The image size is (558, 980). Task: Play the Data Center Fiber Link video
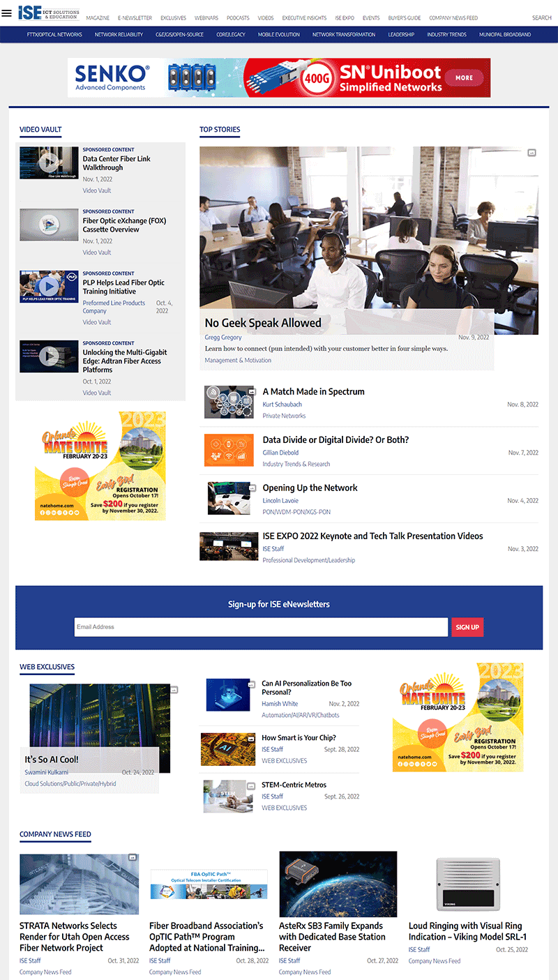pyautogui.click(x=49, y=163)
